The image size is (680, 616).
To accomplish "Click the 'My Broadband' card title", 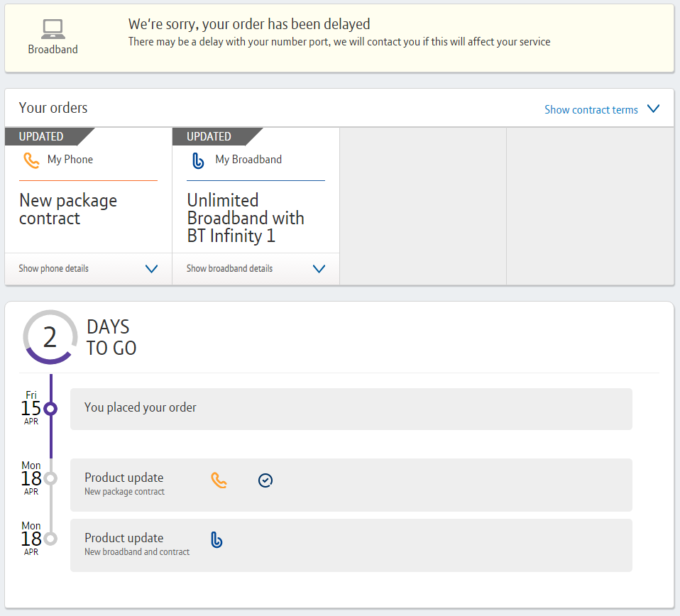I will (x=248, y=160).
